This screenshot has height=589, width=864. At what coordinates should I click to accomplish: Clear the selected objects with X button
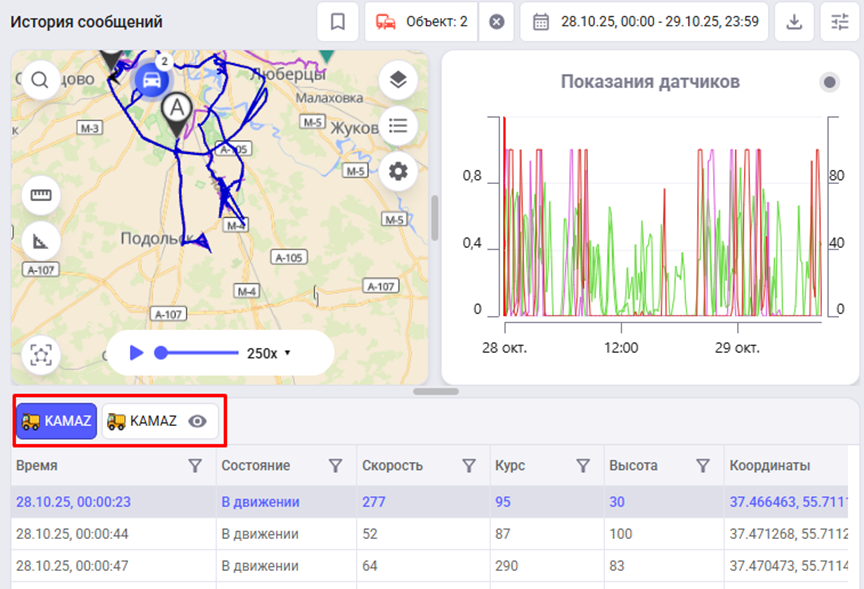coord(497,22)
